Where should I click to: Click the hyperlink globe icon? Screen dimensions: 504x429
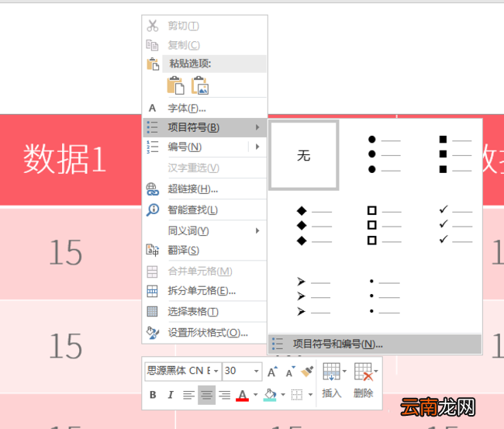click(152, 189)
